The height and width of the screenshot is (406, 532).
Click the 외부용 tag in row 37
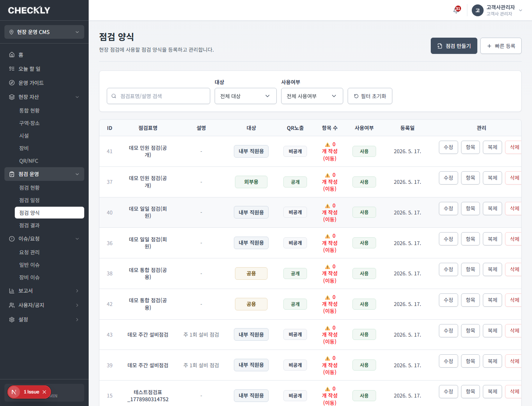click(251, 182)
